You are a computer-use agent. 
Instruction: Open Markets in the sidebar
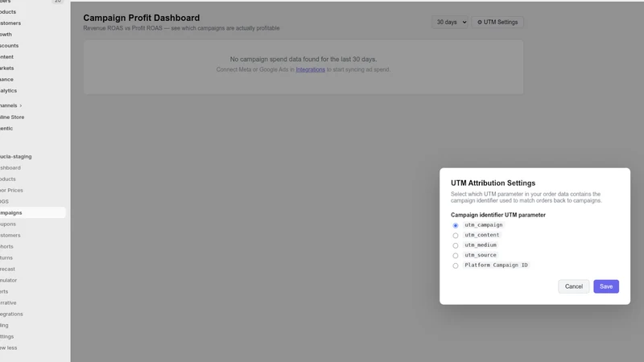[6, 68]
